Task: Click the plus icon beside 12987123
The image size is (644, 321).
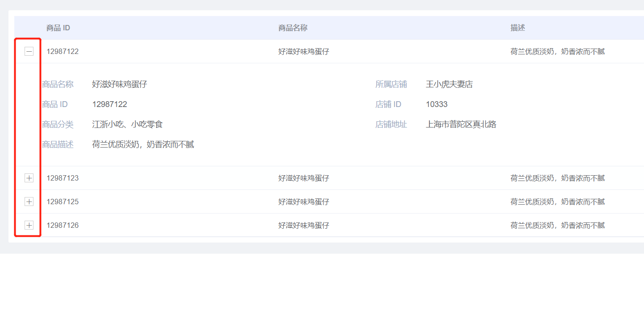Action: click(x=29, y=177)
